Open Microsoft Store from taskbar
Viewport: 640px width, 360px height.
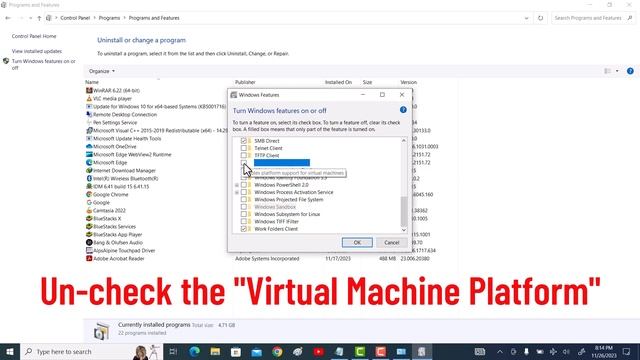tap(236, 351)
